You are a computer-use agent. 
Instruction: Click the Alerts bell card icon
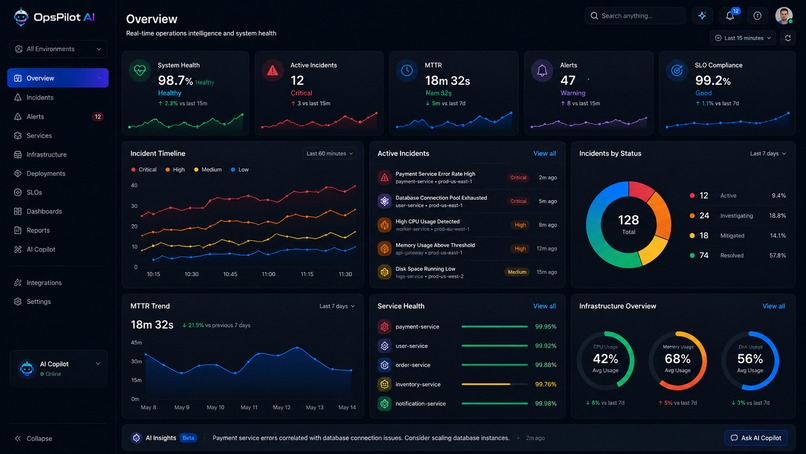coord(542,70)
